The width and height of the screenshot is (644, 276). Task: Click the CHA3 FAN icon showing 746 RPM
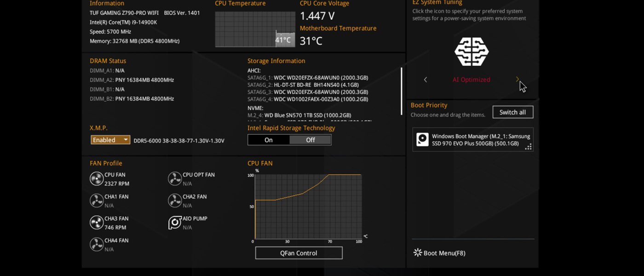tap(97, 223)
